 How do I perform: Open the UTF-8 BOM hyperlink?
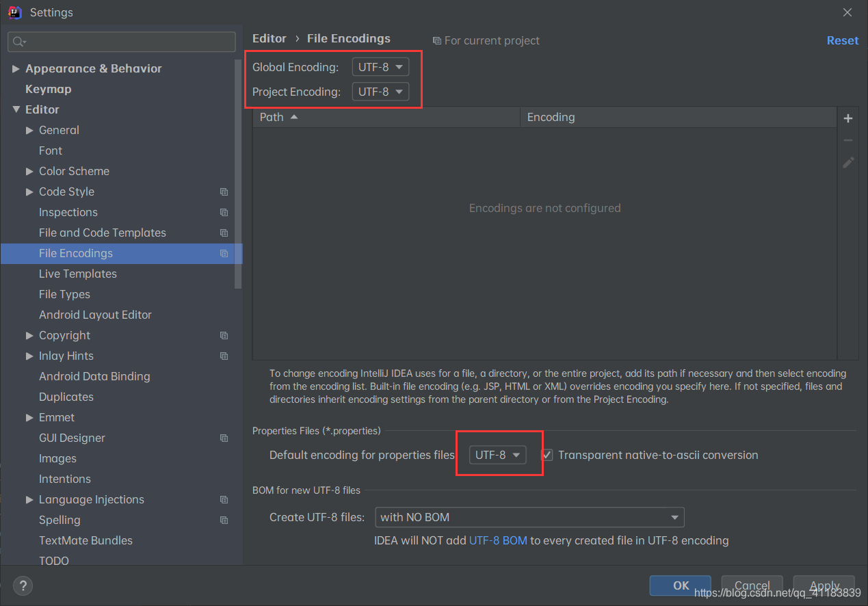click(498, 540)
